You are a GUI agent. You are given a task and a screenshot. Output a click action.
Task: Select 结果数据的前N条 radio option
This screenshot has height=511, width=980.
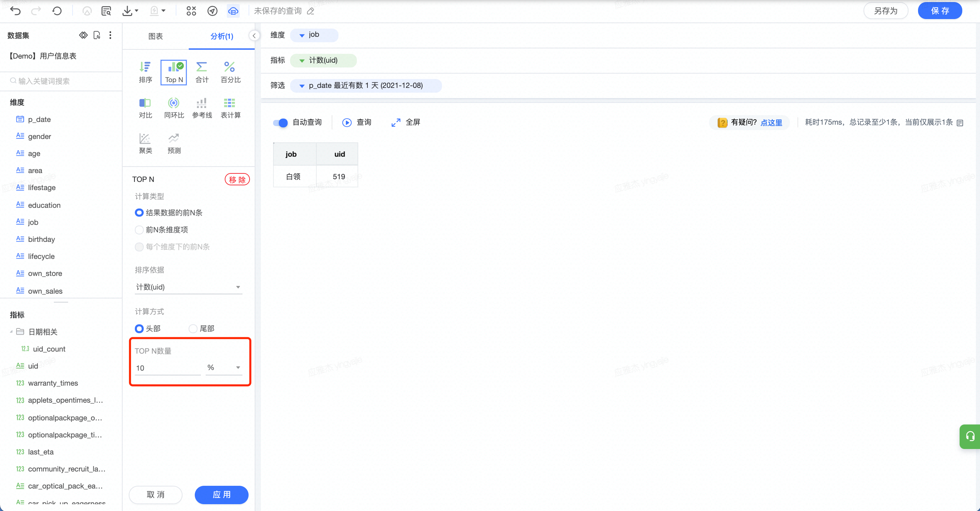(x=139, y=213)
